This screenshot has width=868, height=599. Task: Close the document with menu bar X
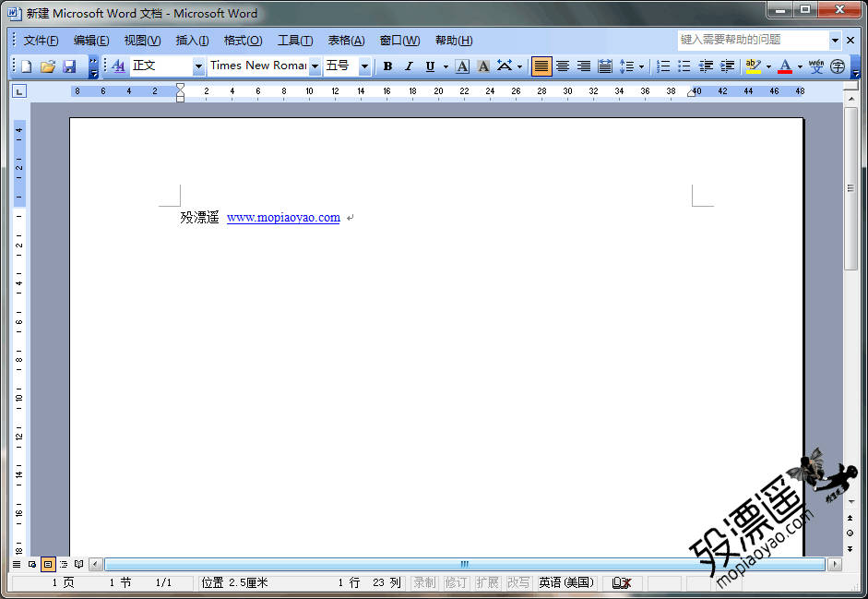click(x=850, y=40)
